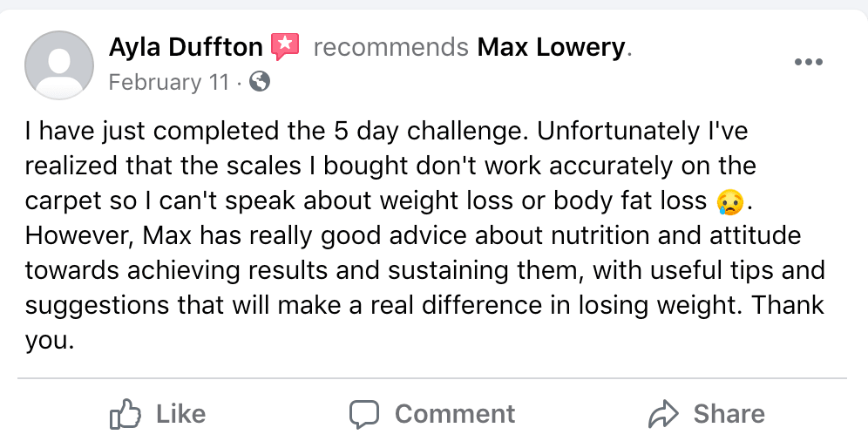Click the Comment speech bubble icon
The width and height of the screenshot is (868, 448).
click(x=364, y=414)
